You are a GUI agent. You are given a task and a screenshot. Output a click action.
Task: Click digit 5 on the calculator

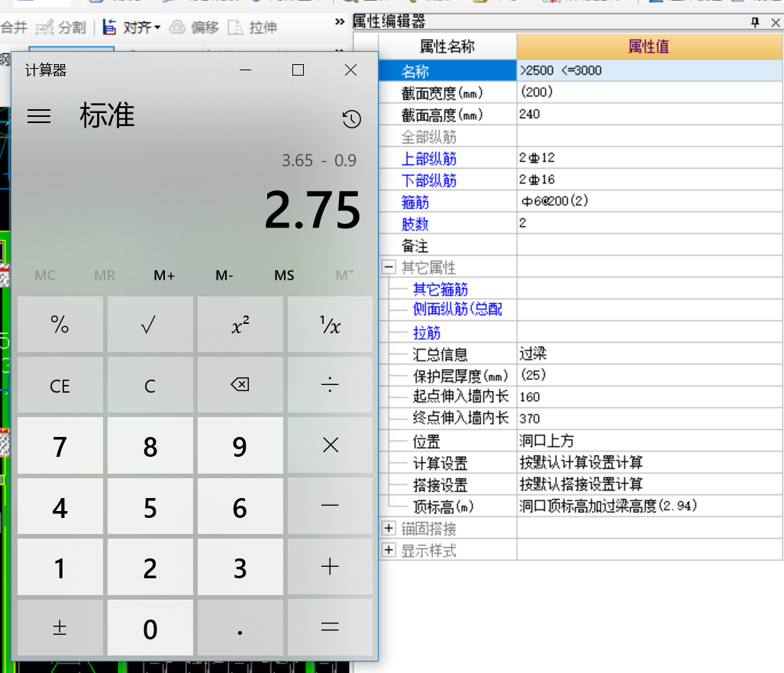[150, 506]
